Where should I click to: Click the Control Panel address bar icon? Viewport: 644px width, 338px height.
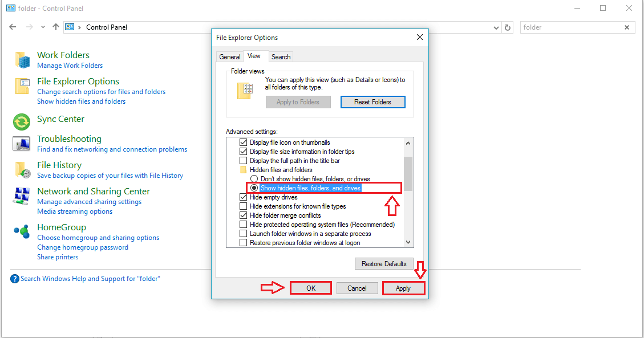(70, 27)
